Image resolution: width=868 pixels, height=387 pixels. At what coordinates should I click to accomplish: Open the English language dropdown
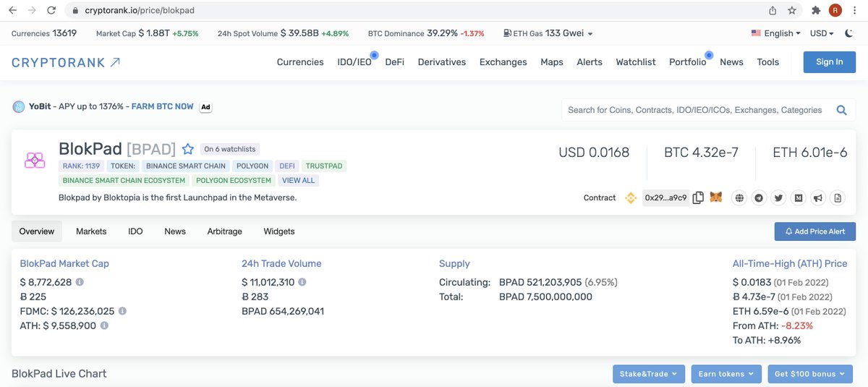(776, 33)
